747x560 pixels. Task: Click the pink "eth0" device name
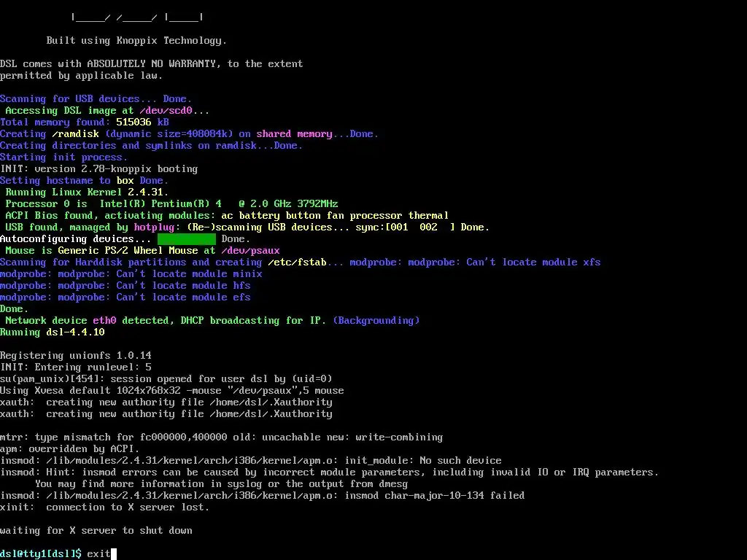[104, 321]
